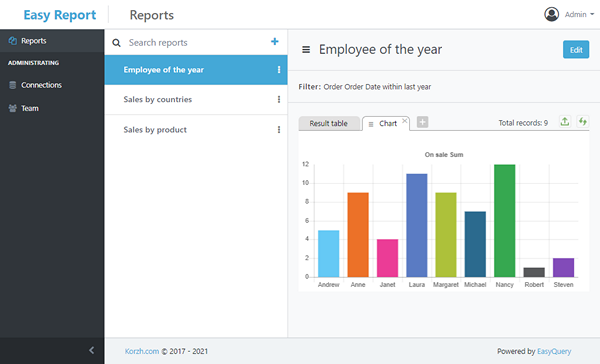Click the Easy Report logo
Image resolution: width=600 pixels, height=364 pixels.
(x=60, y=15)
